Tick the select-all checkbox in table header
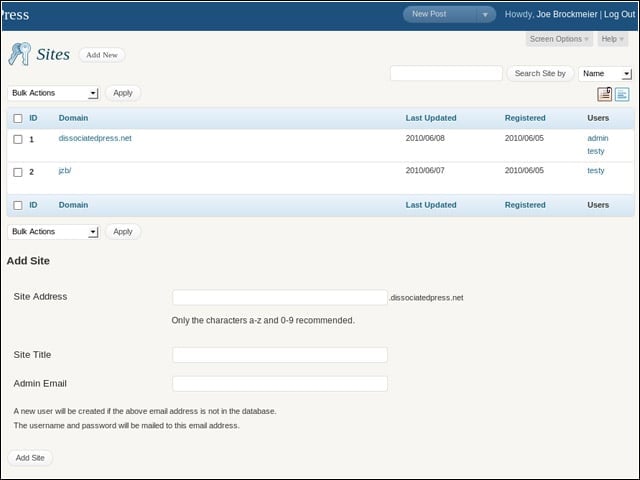Image resolution: width=640 pixels, height=480 pixels. click(x=18, y=118)
